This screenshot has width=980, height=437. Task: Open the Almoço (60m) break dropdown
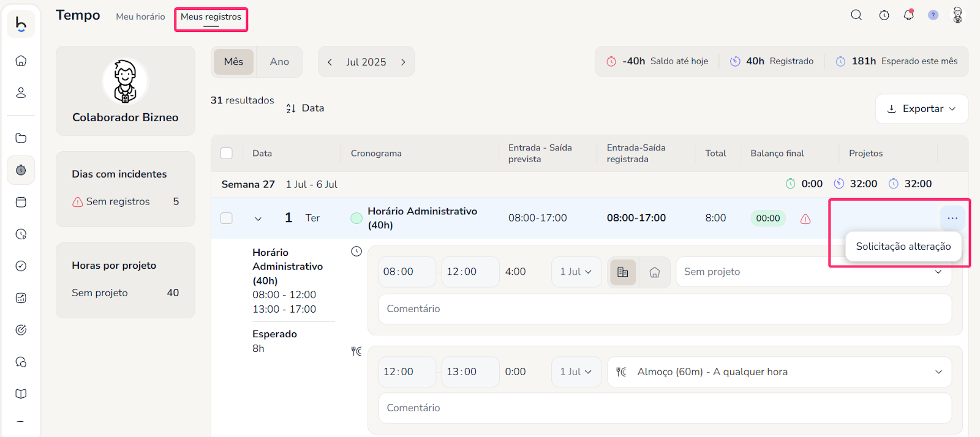779,372
